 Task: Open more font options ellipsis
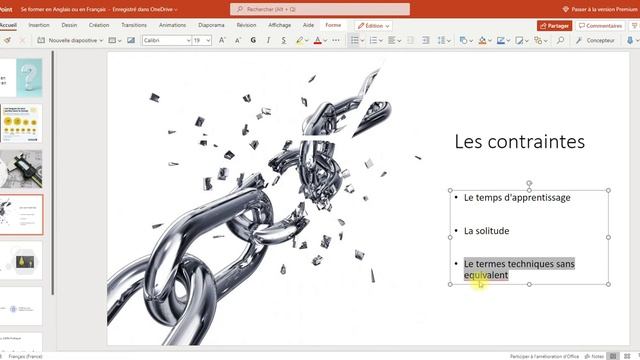336,40
